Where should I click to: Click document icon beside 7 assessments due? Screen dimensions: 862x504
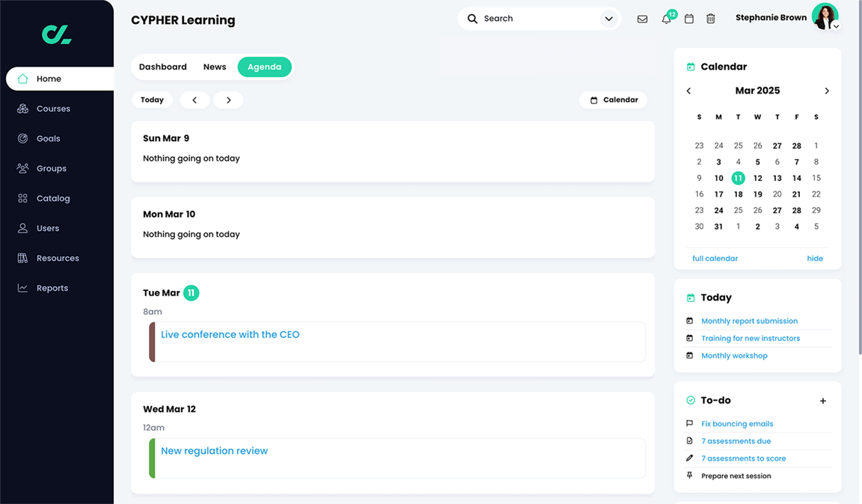point(689,440)
